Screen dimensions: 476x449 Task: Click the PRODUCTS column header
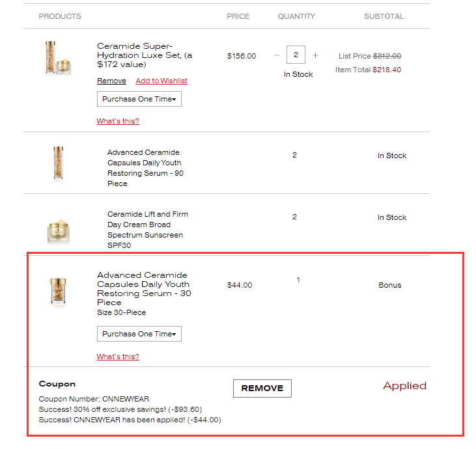60,16
